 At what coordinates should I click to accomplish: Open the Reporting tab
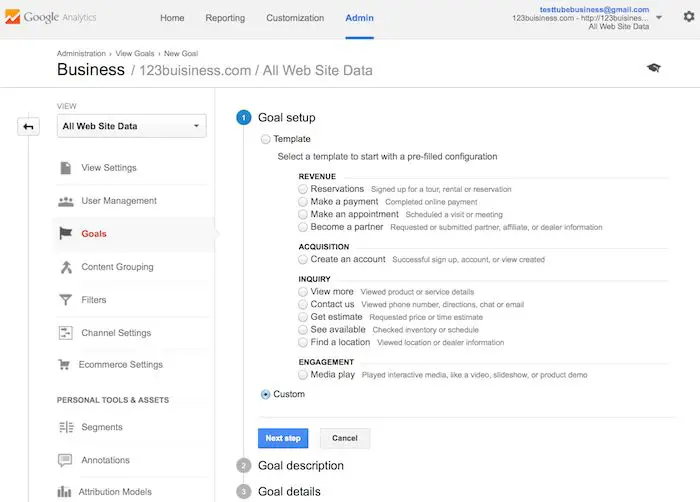(x=225, y=18)
